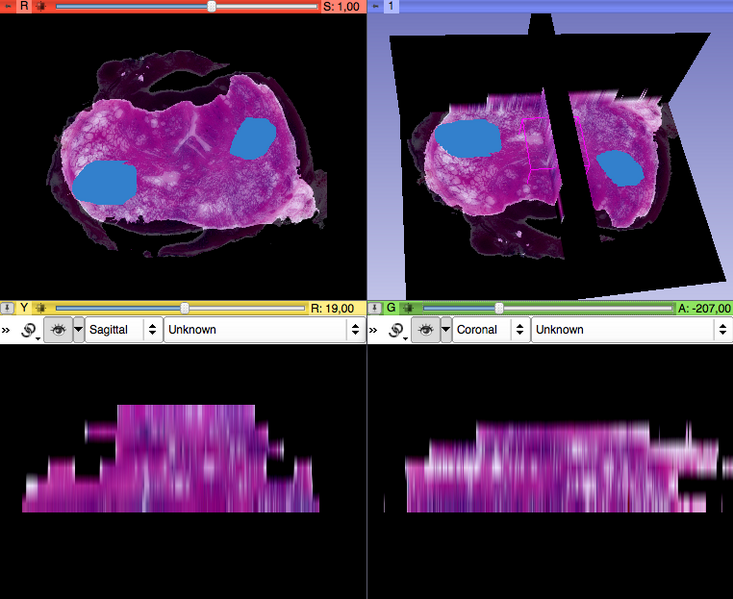Toggle eye visibility in Green slice controller
This screenshot has height=599, width=733.
coord(424,330)
